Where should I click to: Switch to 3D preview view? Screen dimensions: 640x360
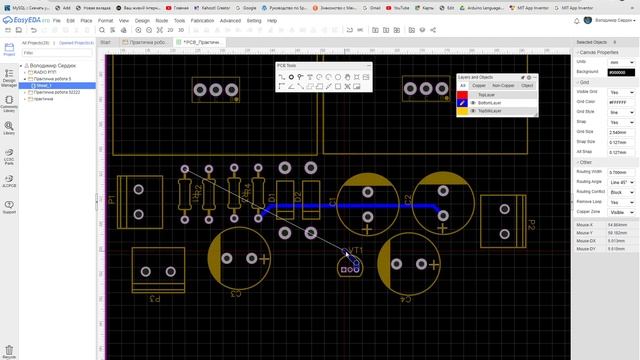(x=181, y=30)
